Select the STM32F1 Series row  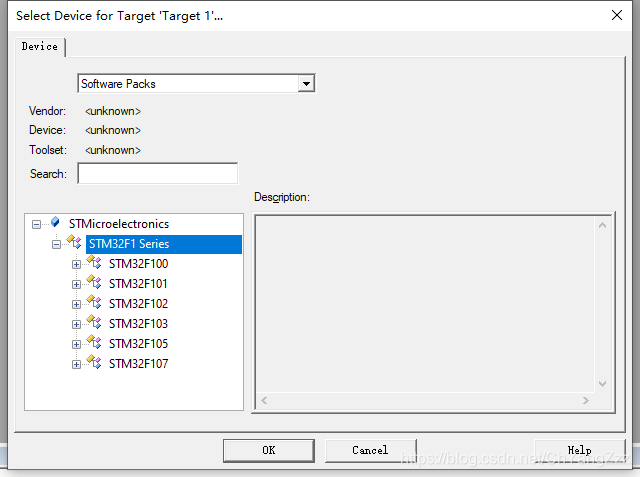164,244
